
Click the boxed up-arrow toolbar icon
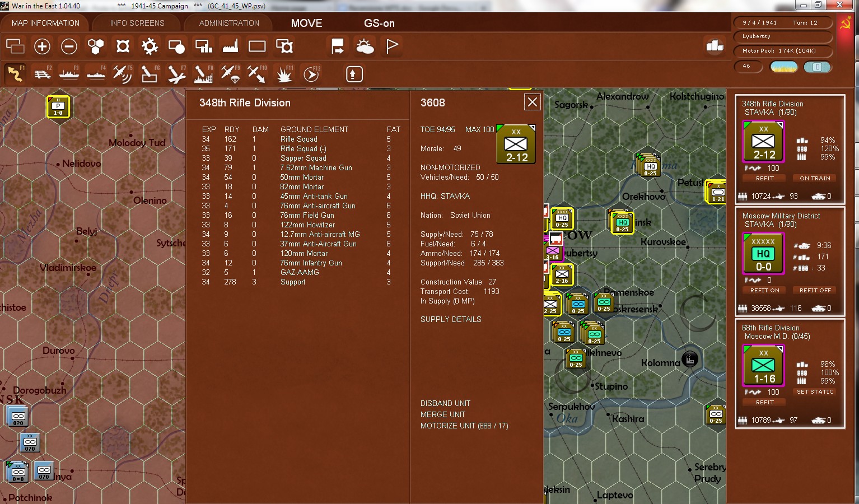(x=354, y=74)
